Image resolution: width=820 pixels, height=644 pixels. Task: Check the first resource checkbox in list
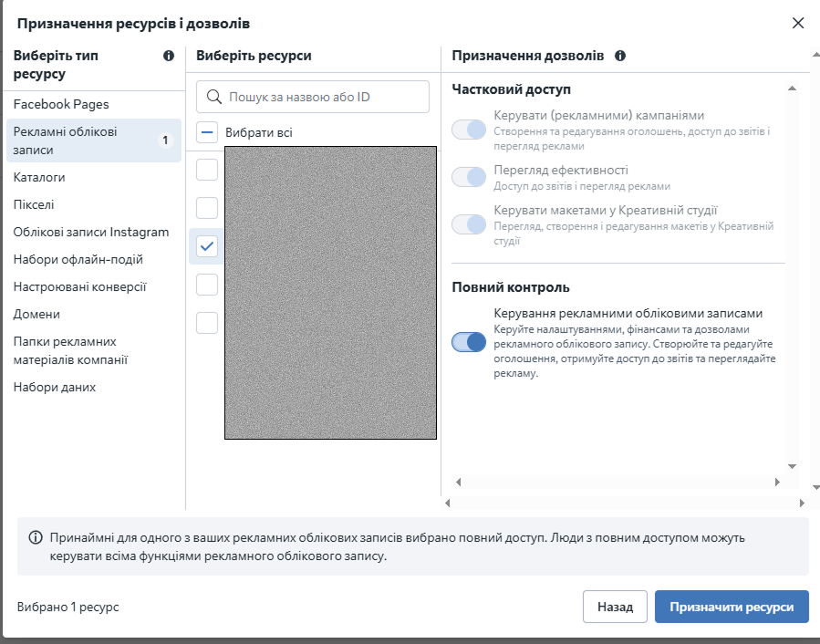pyautogui.click(x=207, y=170)
